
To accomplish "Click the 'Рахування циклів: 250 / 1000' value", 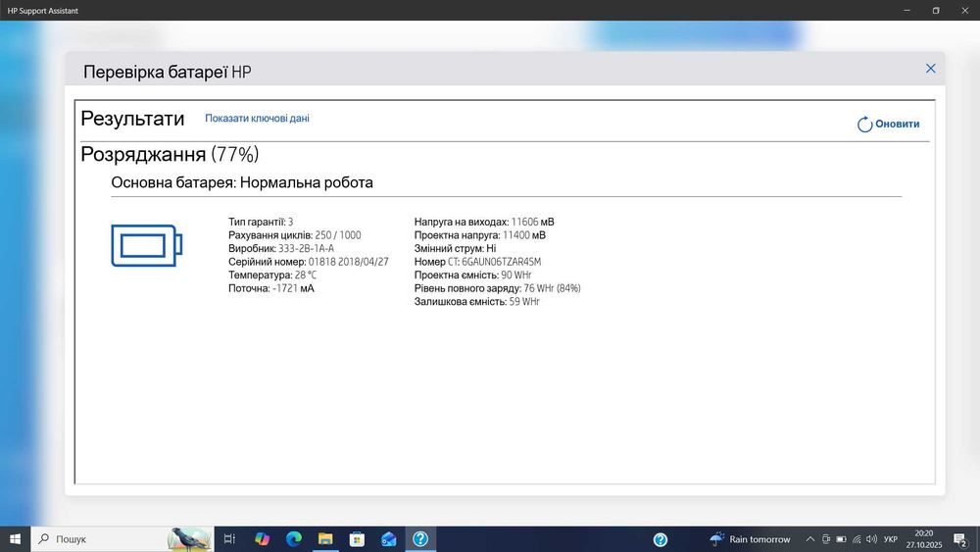I will 294,235.
